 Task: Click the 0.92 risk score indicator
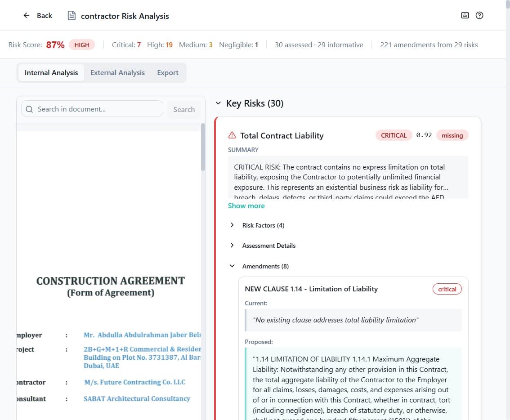(x=424, y=135)
